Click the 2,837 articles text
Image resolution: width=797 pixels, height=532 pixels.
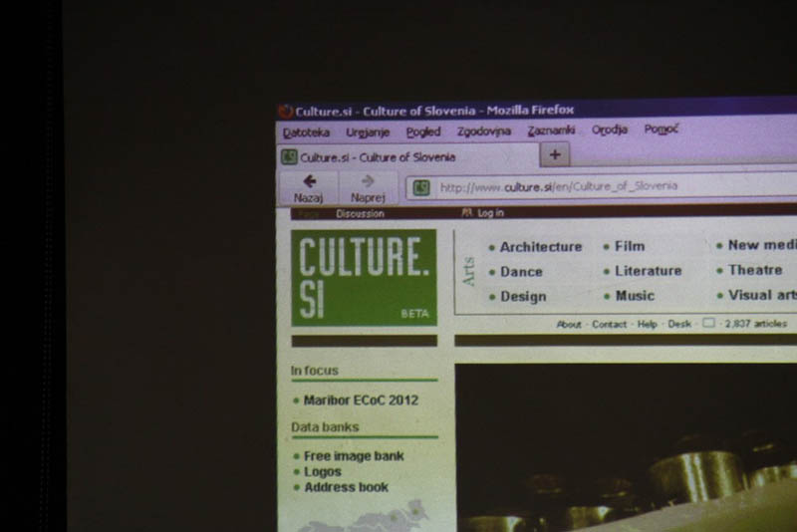[x=756, y=323]
